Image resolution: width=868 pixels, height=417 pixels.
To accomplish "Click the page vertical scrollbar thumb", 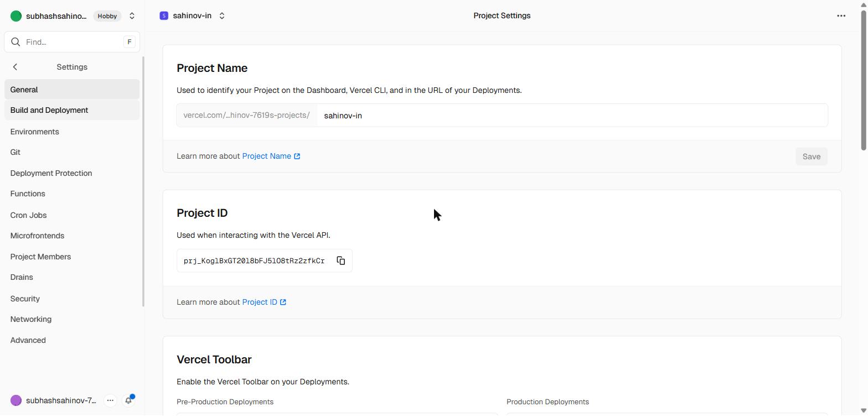I will tap(863, 79).
